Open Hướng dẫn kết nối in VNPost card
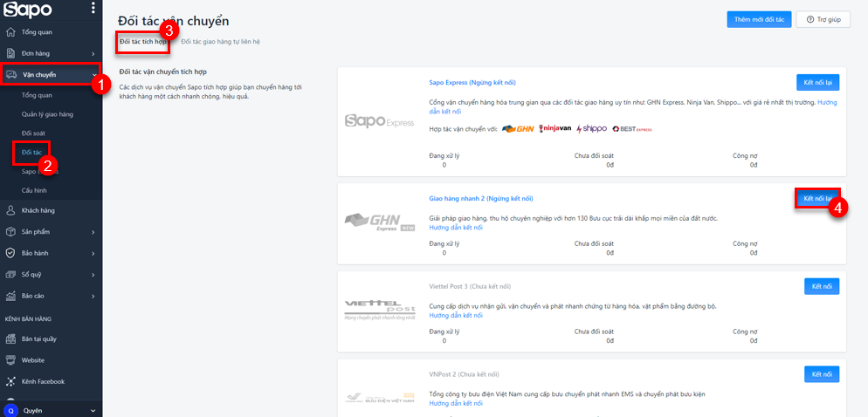The image size is (868, 417). tap(456, 403)
